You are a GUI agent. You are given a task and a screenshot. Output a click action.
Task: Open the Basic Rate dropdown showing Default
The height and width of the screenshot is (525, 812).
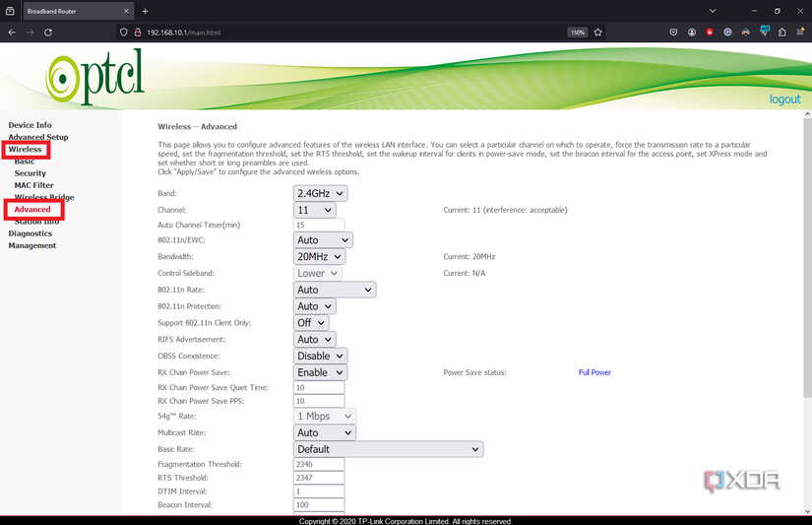[x=389, y=449]
